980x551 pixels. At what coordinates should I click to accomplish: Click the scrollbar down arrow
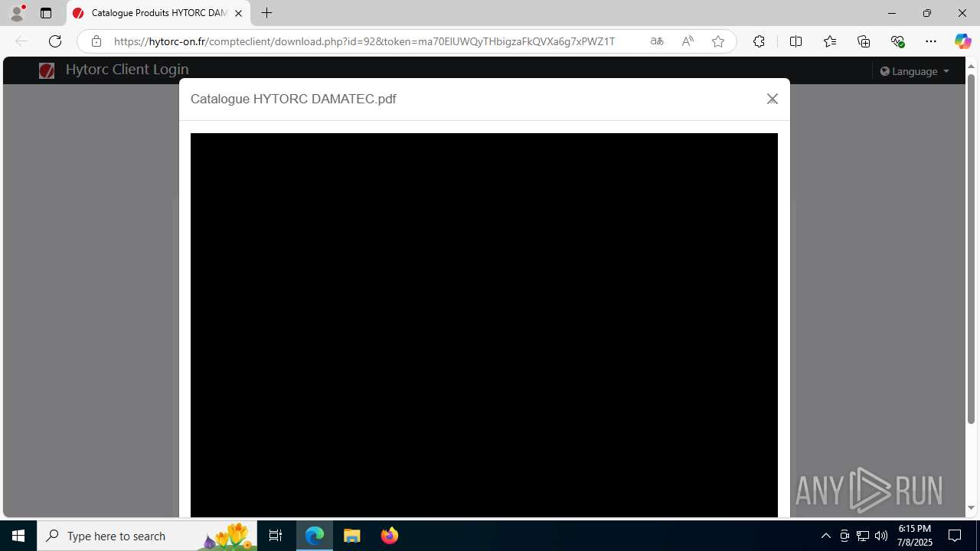tap(971, 508)
